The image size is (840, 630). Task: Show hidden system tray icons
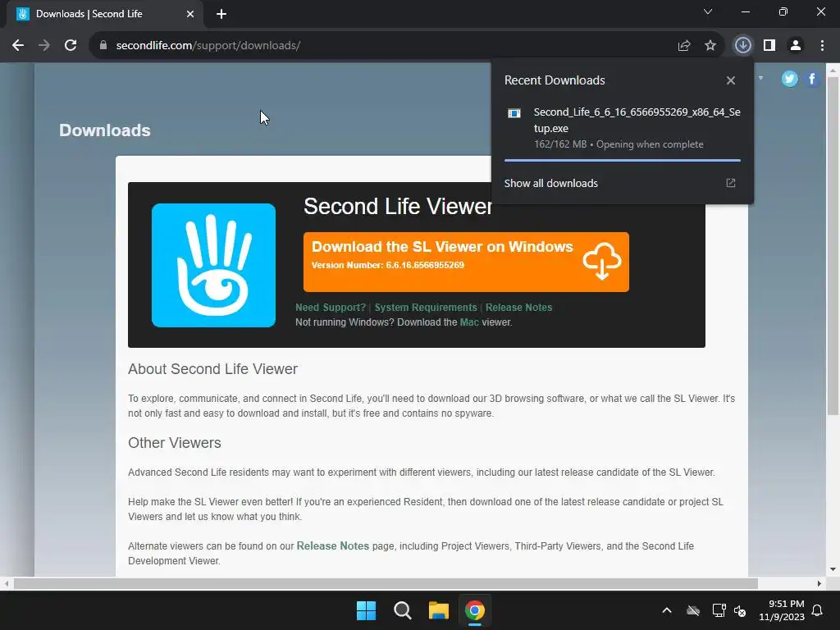pyautogui.click(x=667, y=610)
